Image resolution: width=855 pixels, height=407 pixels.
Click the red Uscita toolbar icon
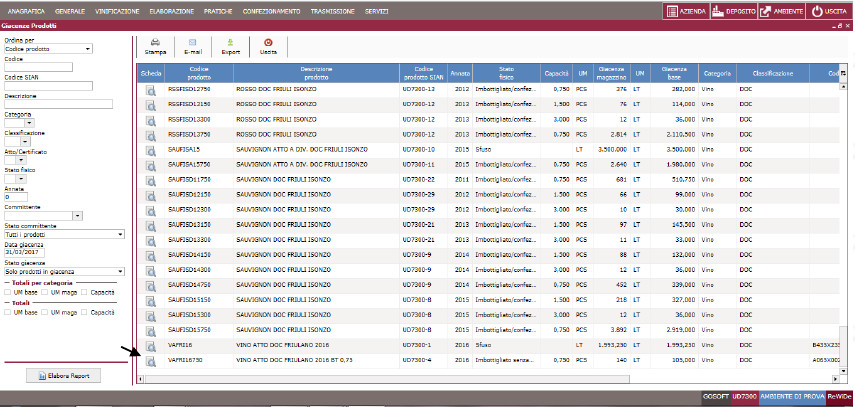(268, 43)
